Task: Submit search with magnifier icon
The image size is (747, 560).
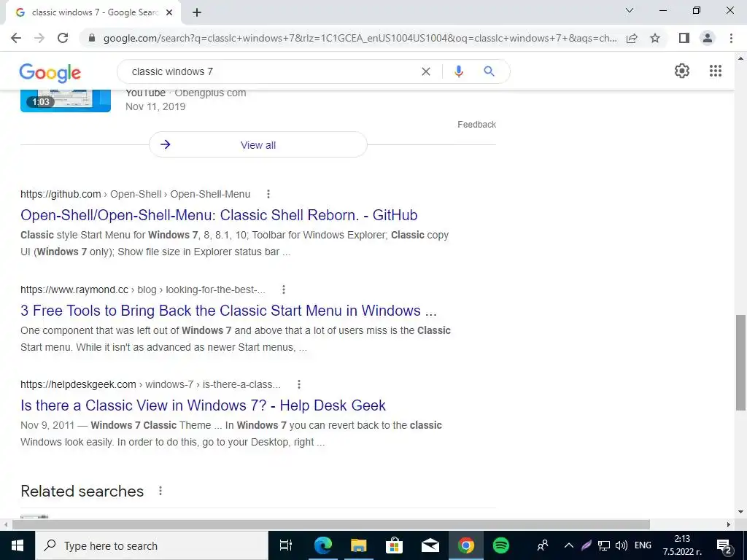Action: point(489,71)
